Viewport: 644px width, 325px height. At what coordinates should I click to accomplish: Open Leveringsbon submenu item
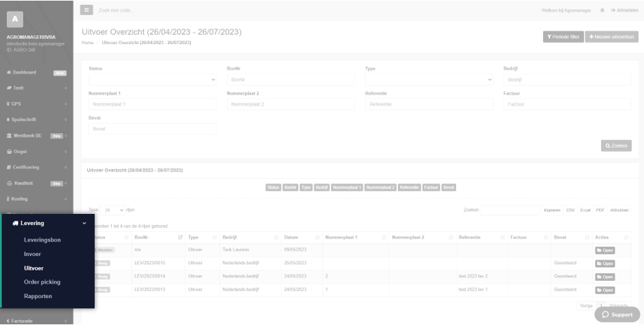[42, 239]
